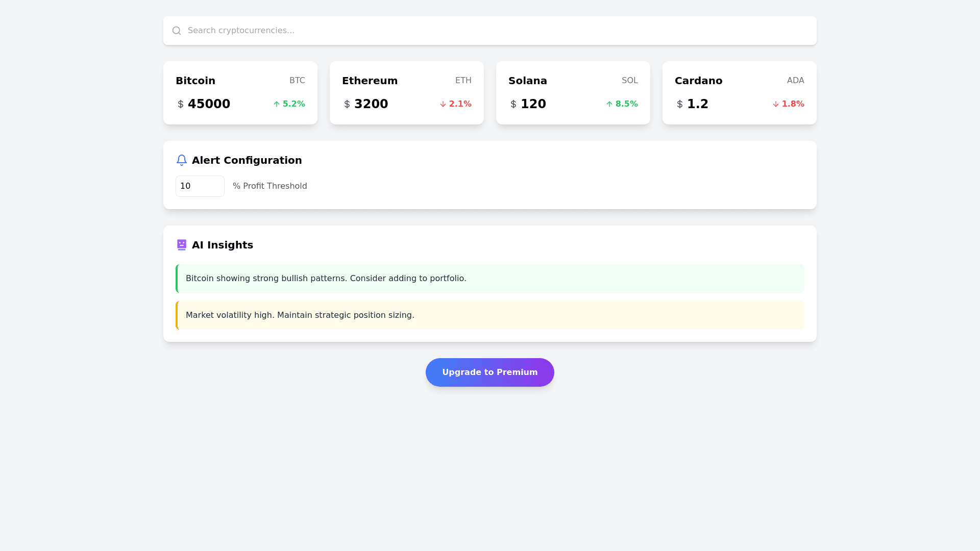Select the Bitcoin price card
The height and width of the screenshot is (551, 980).
pyautogui.click(x=240, y=93)
